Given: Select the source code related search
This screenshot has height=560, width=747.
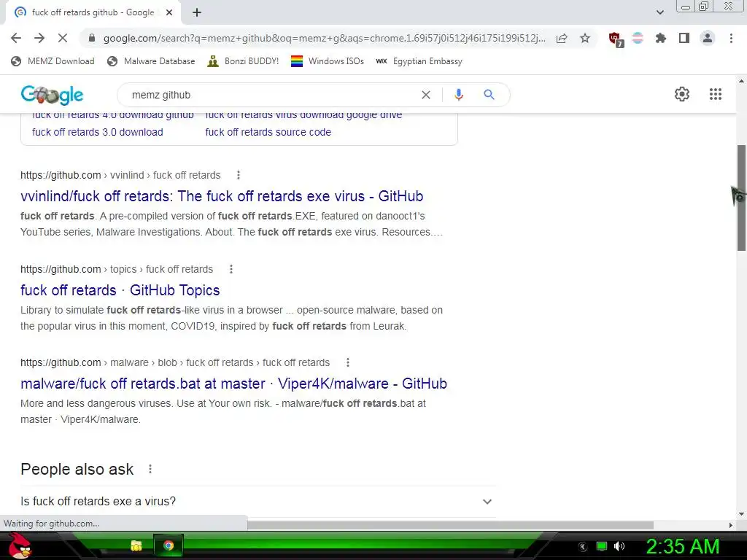Looking at the screenshot, I should click(x=268, y=132).
